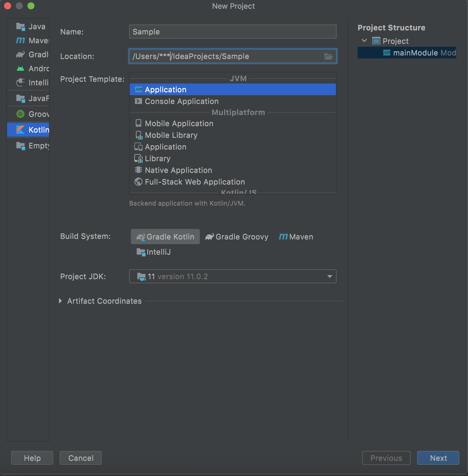Click the Multiplatform Application devices icon
Screen dimensions: 468x476
coord(138,147)
